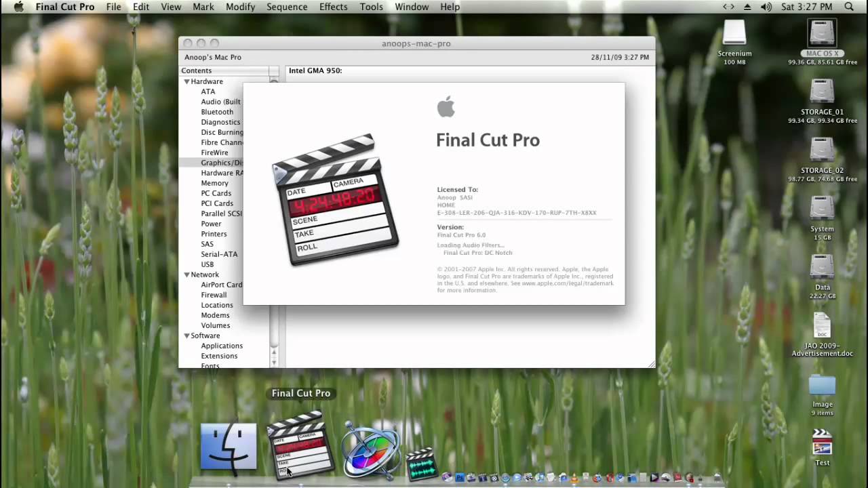Select Diagnostics in the Contents list
Viewport: 868px width, 488px height.
[x=220, y=122]
